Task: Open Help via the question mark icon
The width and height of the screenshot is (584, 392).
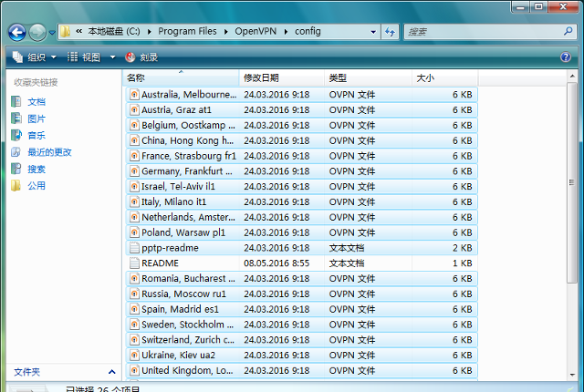Action: click(566, 57)
